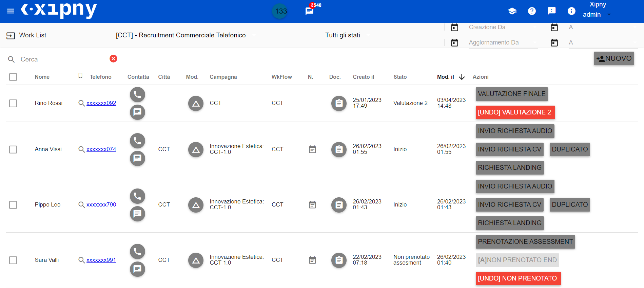The width and height of the screenshot is (644, 288).
Task: Check the Sara Valli row checkbox
Action: [x=13, y=260]
